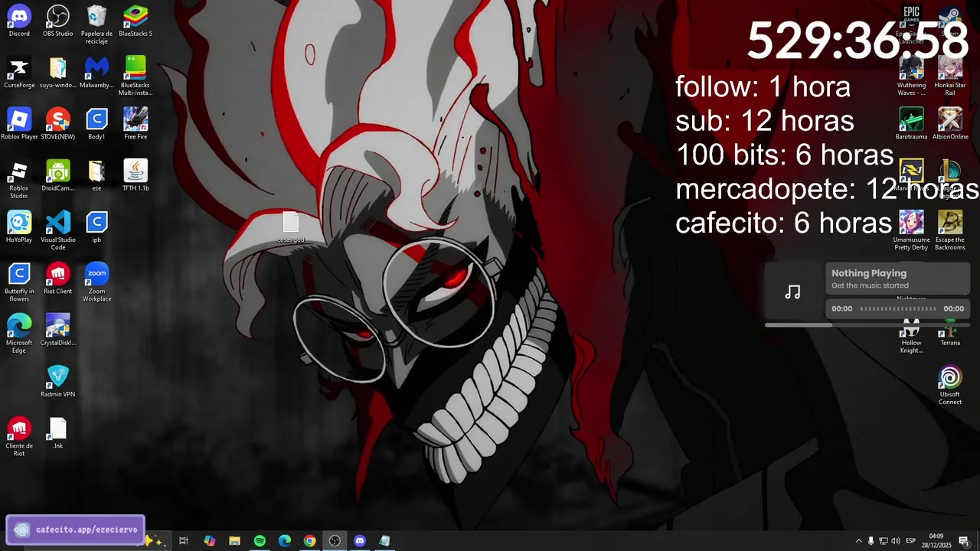Open the notification center icon

[x=964, y=541]
